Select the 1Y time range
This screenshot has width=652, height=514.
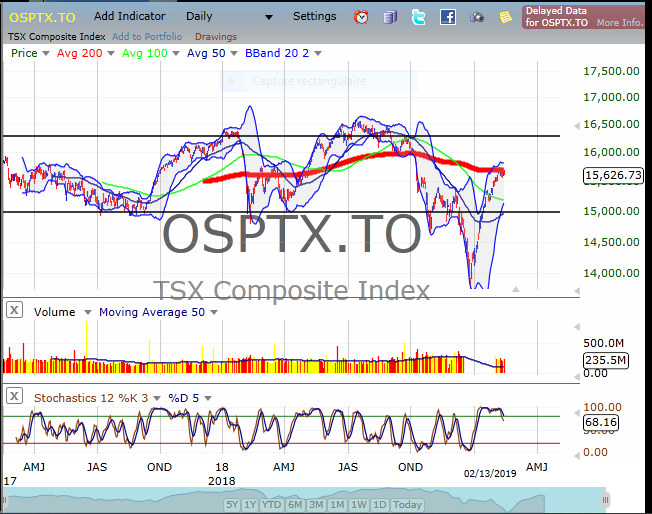pyautogui.click(x=250, y=505)
